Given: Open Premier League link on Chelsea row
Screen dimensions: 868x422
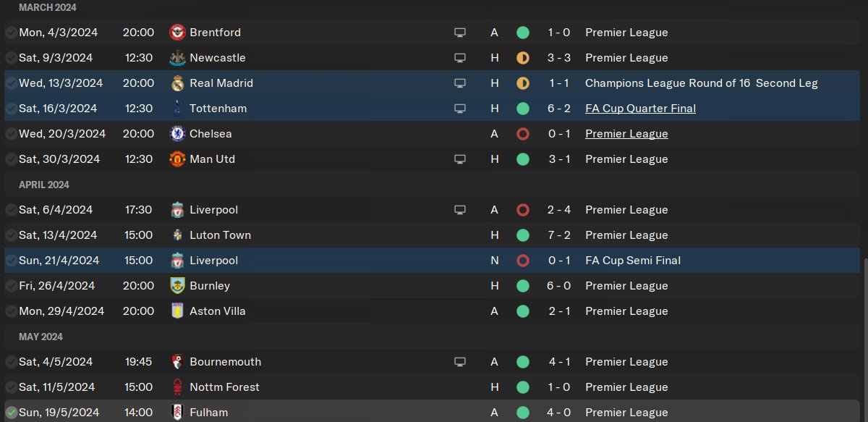Looking at the screenshot, I should click(x=626, y=134).
